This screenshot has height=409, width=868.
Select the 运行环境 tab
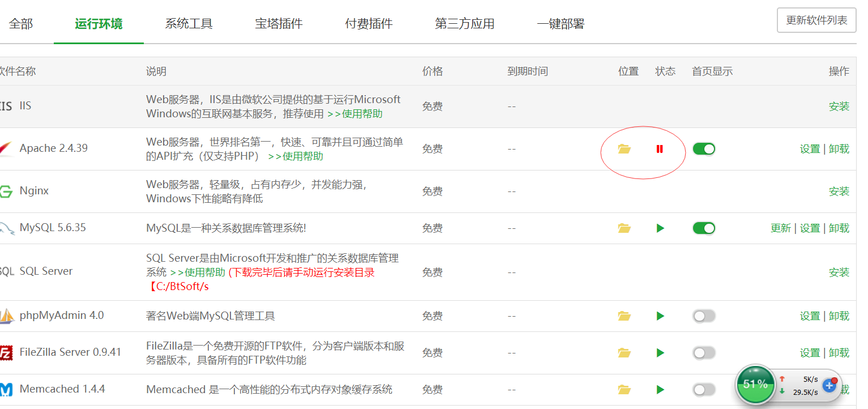click(x=99, y=24)
